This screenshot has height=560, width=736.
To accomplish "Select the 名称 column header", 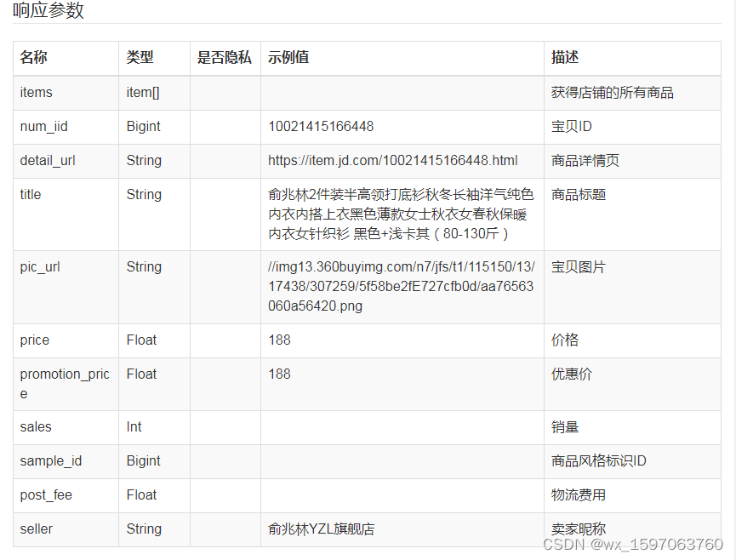I will [33, 57].
